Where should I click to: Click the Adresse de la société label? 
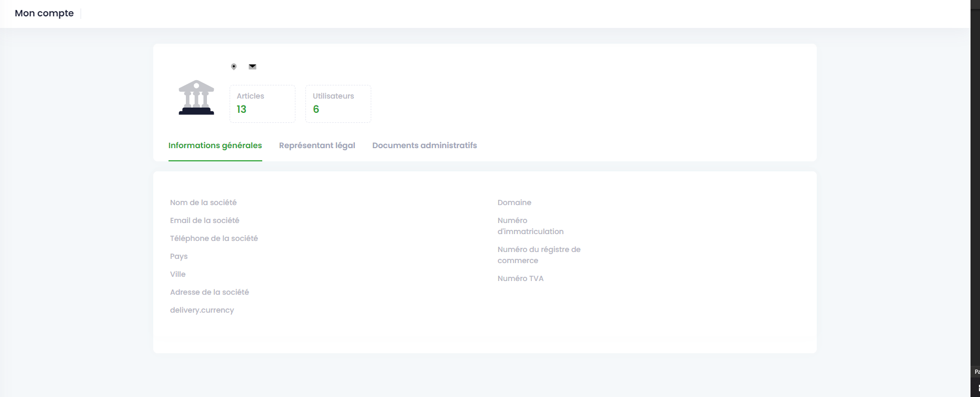coord(210,292)
